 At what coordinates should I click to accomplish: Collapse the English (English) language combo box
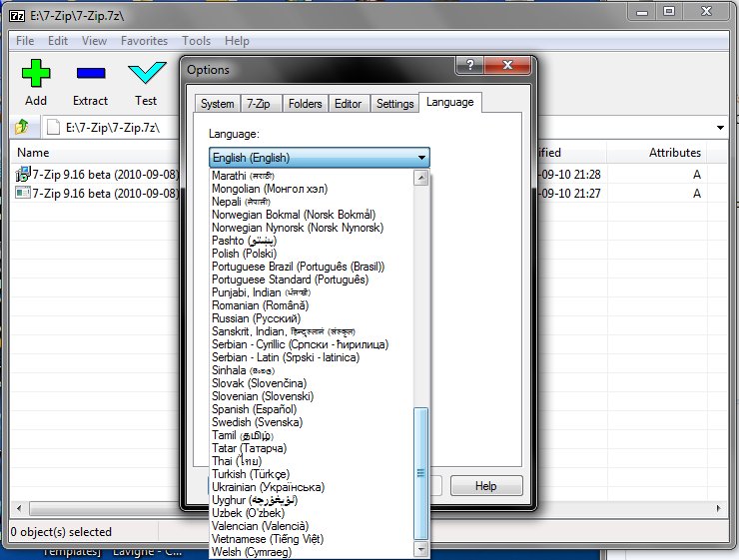[320, 158]
